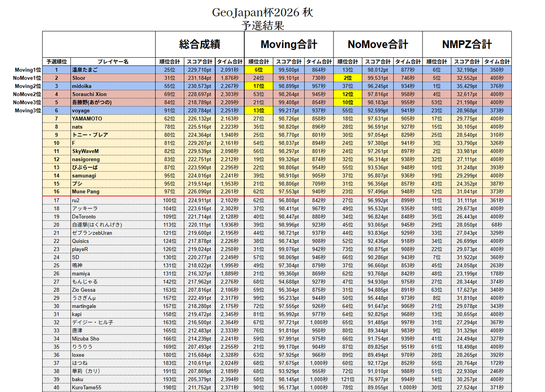Select player name 'トニー・ブレア'
The width and height of the screenshot is (545, 392).
(90, 135)
